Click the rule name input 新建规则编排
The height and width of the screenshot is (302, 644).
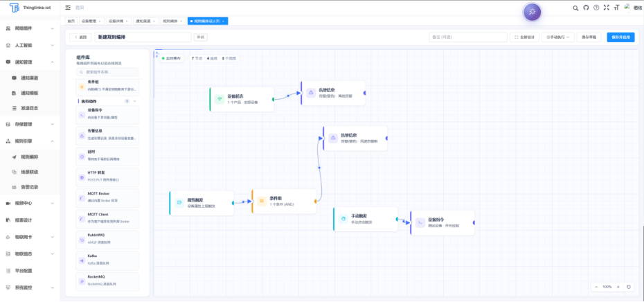click(x=143, y=37)
